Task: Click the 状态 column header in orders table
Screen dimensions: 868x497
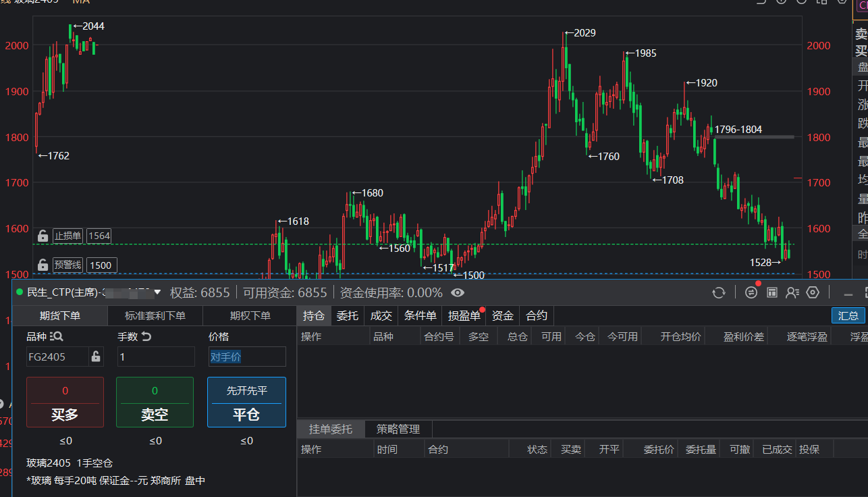Action: [x=537, y=449]
